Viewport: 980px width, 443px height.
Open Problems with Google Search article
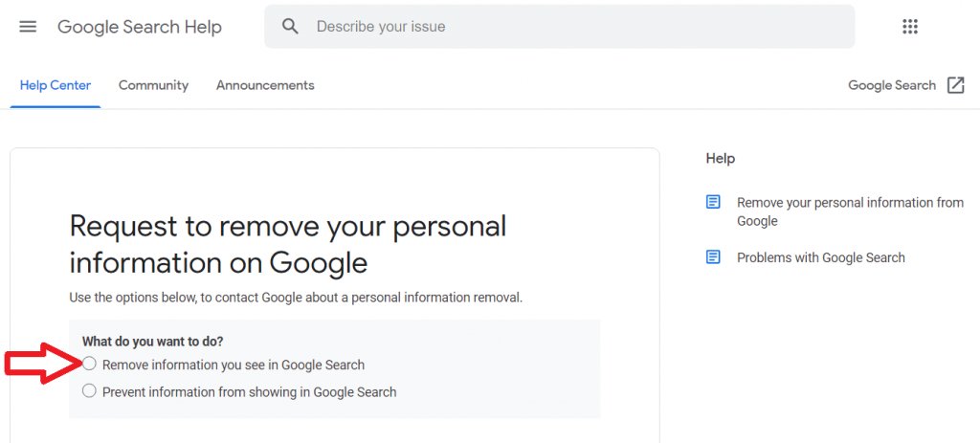820,257
